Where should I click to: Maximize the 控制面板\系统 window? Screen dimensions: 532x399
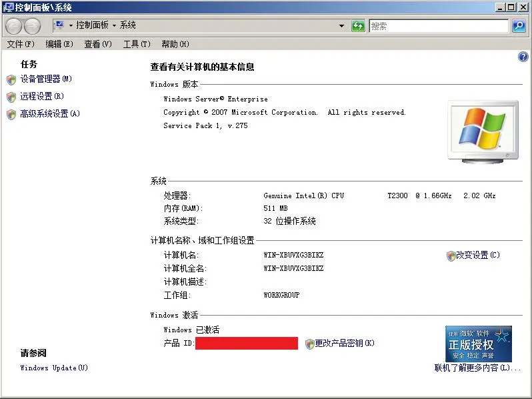[x=511, y=7]
